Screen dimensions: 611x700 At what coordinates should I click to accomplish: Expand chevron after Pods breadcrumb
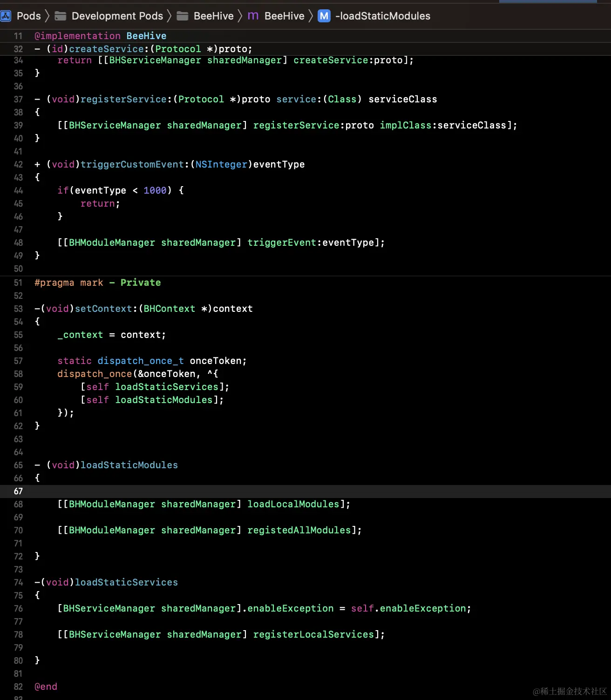click(47, 16)
